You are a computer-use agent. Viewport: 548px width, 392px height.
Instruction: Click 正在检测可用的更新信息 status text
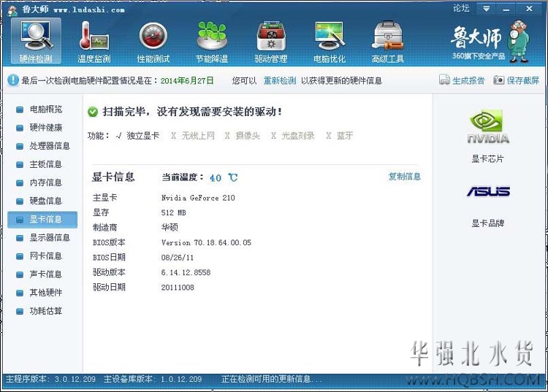(x=271, y=379)
